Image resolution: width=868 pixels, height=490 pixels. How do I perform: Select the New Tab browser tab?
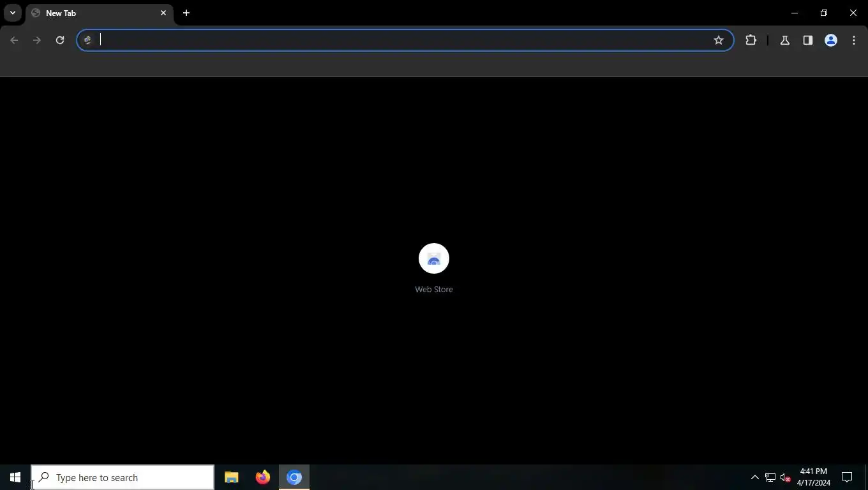coord(99,13)
